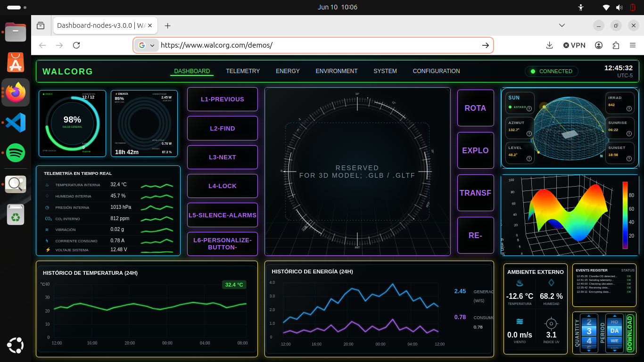Switch to the ENVIRONMENT tab

coord(337,71)
